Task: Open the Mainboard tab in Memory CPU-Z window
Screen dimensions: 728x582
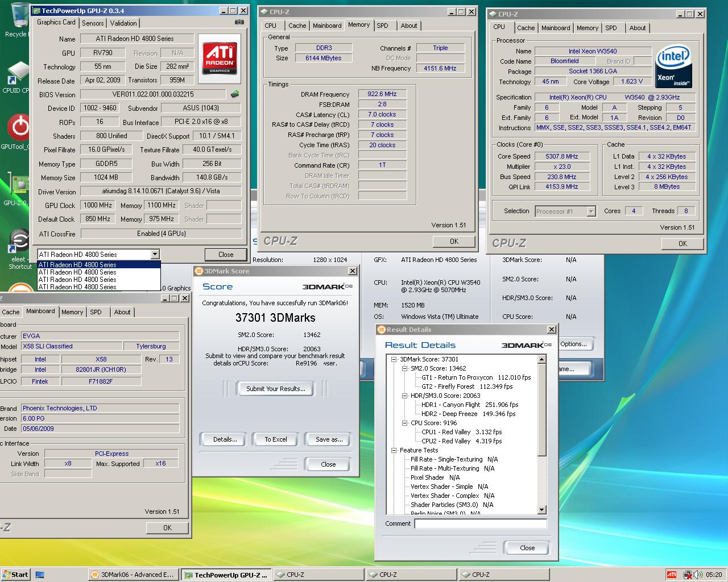Action: coord(327,26)
